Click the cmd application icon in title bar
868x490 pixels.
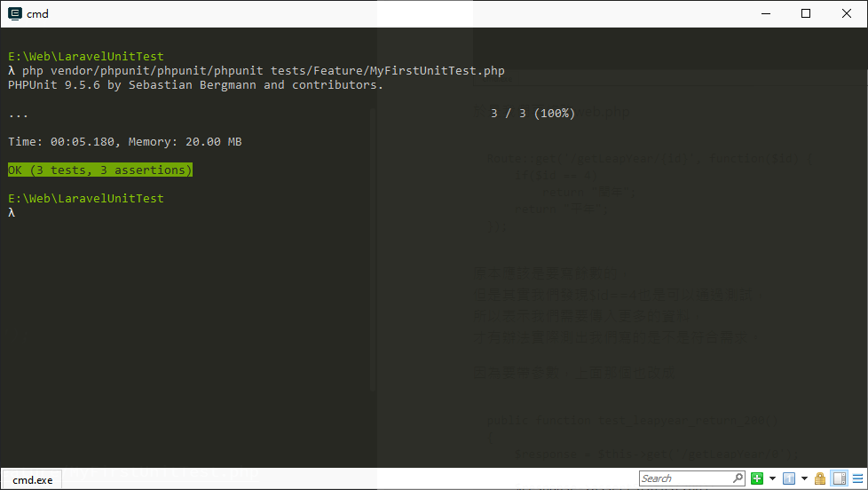15,14
